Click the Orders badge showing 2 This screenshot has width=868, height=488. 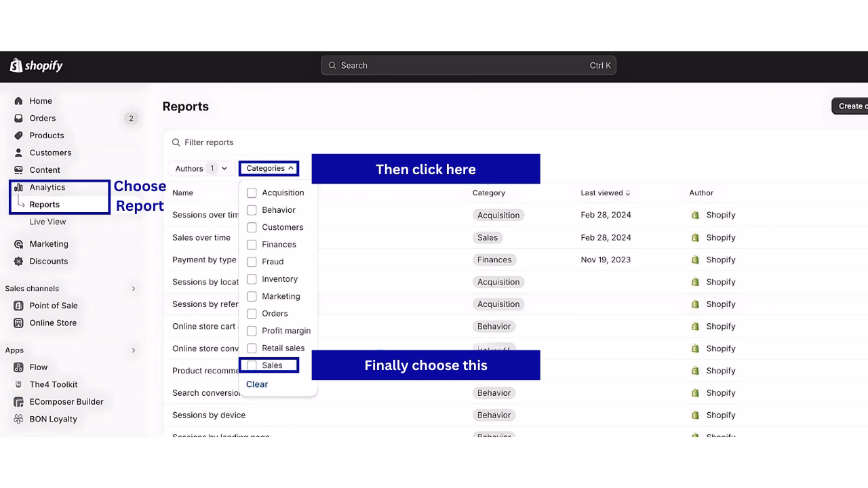click(131, 119)
